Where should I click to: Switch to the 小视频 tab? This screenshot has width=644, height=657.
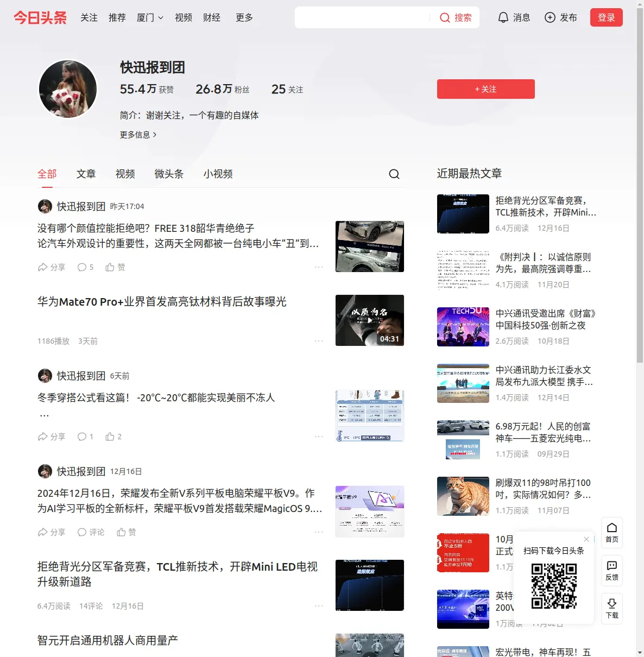pos(218,174)
